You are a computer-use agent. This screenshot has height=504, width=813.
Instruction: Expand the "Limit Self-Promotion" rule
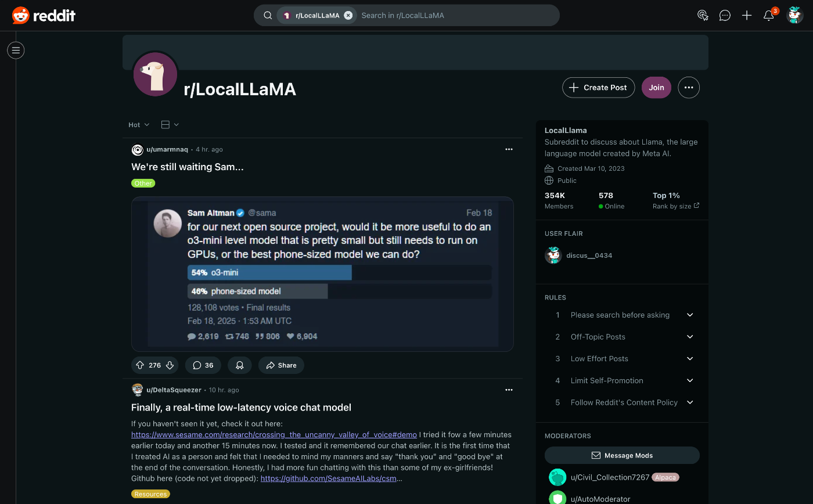tap(622, 380)
